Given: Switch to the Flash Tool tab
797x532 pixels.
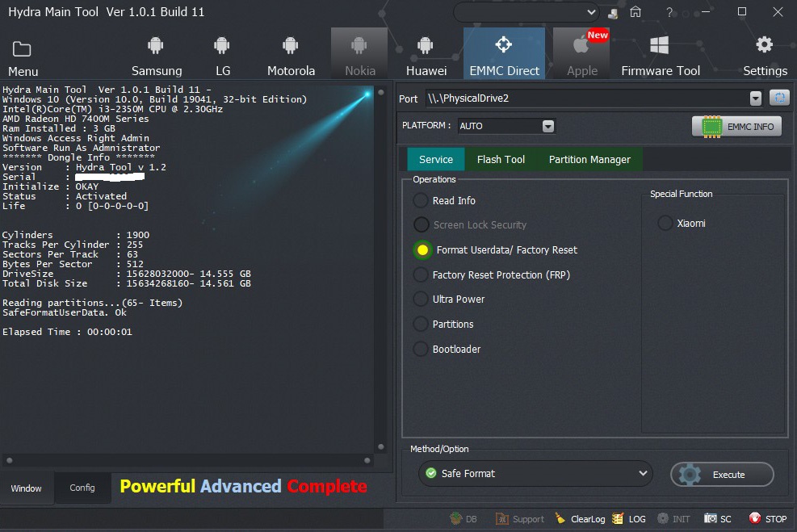Looking at the screenshot, I should 501,160.
